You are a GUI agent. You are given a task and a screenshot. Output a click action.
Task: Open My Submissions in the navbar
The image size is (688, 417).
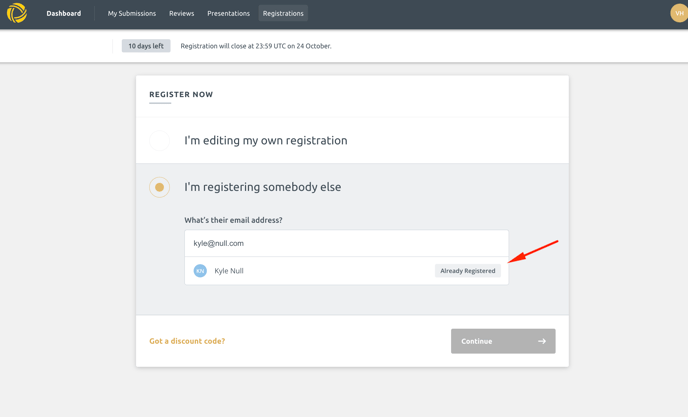[132, 14]
